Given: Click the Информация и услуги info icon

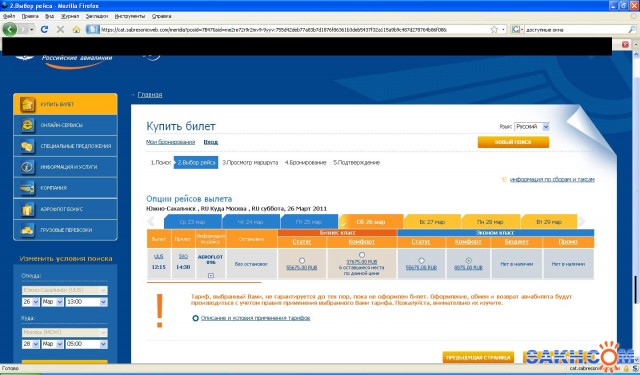Looking at the screenshot, I should [x=28, y=167].
